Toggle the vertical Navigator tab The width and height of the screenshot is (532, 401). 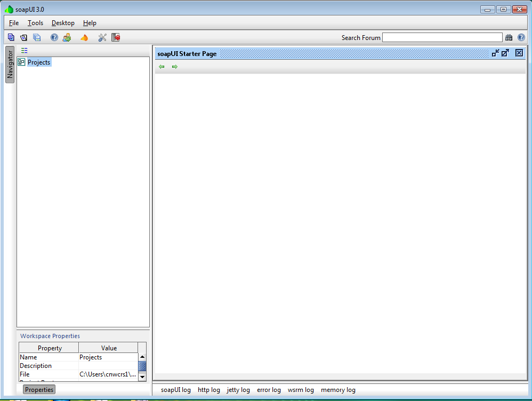pyautogui.click(x=10, y=65)
